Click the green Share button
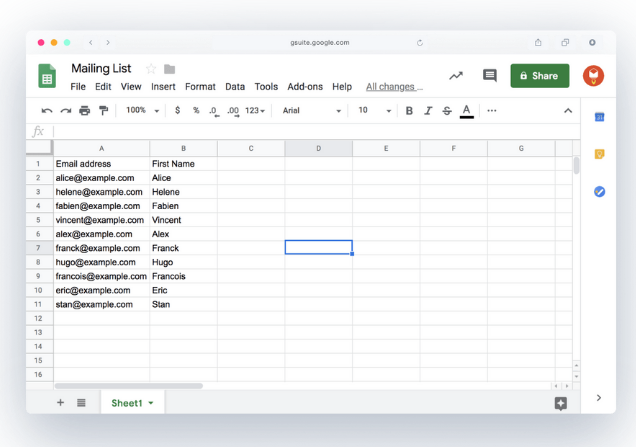Viewport: 636px width, 447px height. point(539,76)
